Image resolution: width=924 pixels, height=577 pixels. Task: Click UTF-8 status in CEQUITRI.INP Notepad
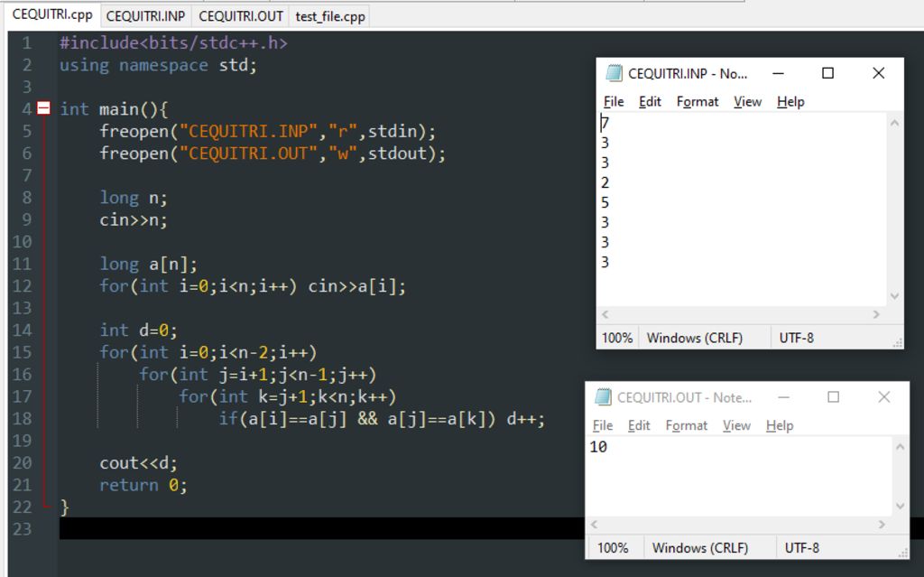pyautogui.click(x=796, y=338)
